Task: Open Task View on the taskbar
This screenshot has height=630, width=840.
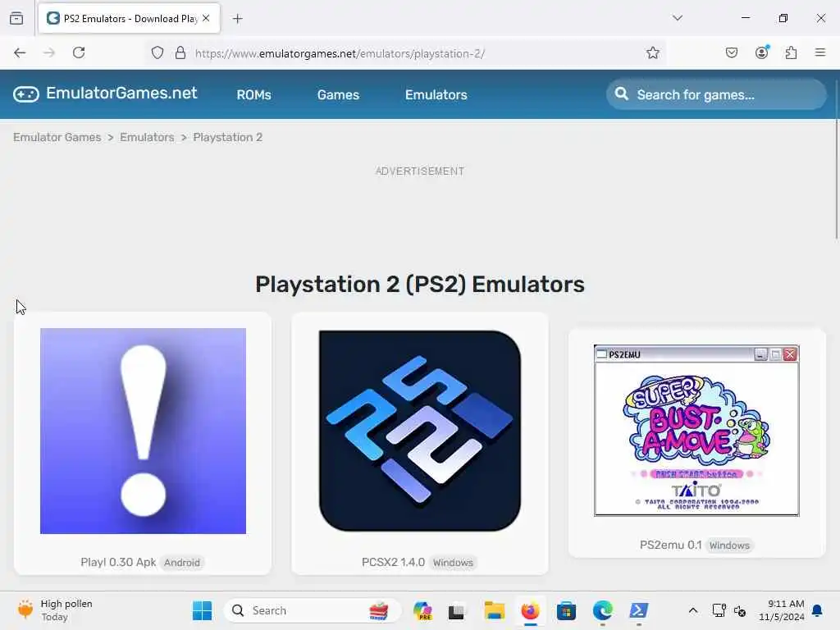Action: click(456, 610)
